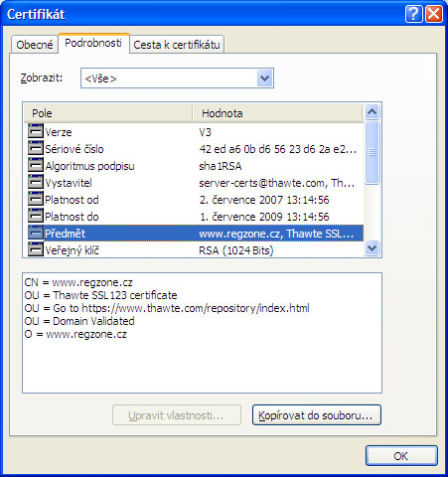The width and height of the screenshot is (448, 477).
Task: Click the field list scroll down arrow
Action: click(373, 248)
